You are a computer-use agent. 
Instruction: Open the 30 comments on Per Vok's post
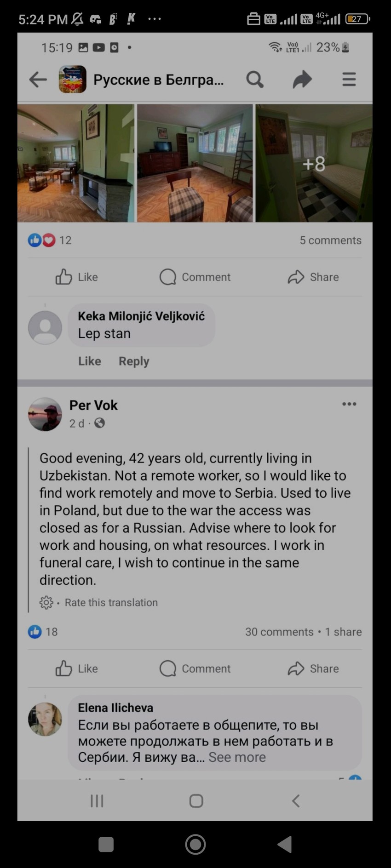tap(279, 632)
